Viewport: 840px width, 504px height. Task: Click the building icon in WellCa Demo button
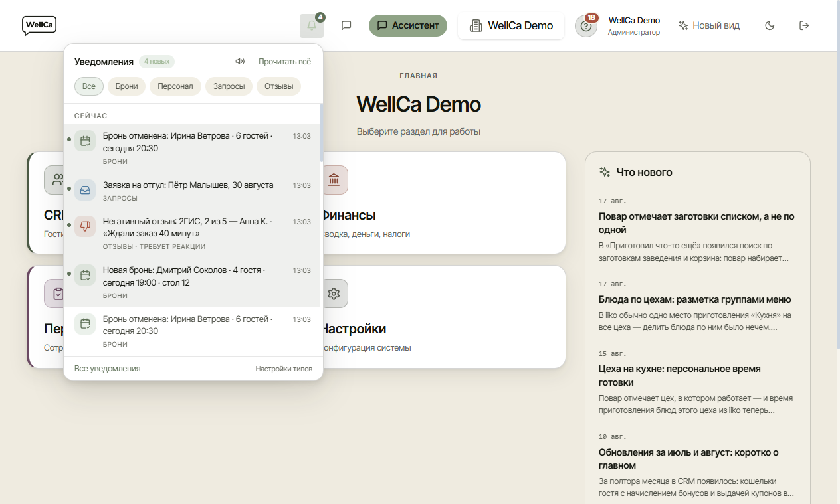point(476,26)
